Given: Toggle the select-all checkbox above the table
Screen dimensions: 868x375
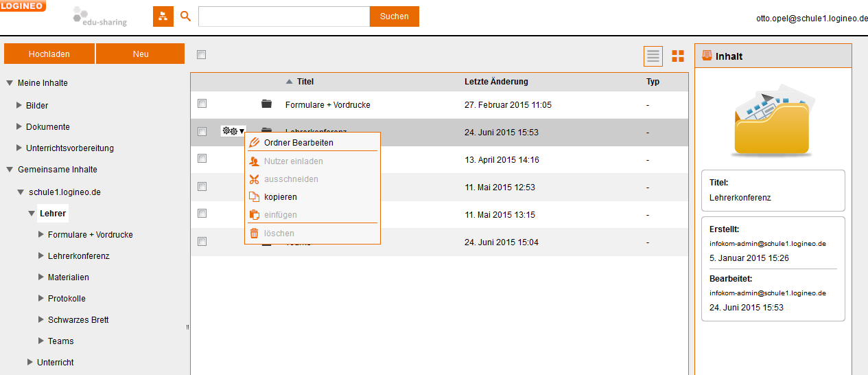Looking at the screenshot, I should click(x=201, y=54).
